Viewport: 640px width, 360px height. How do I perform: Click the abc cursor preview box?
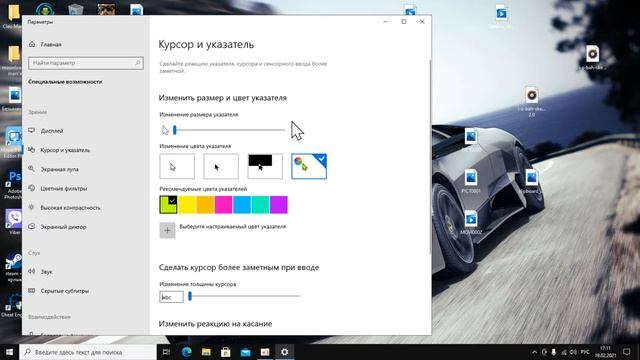(x=171, y=297)
